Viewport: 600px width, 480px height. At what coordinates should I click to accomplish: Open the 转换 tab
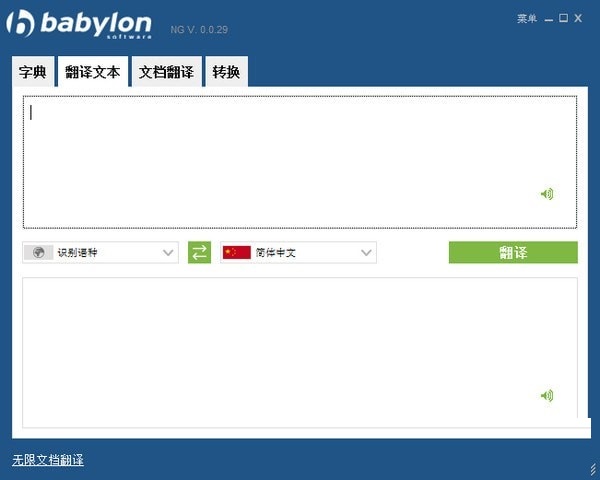tap(227, 72)
